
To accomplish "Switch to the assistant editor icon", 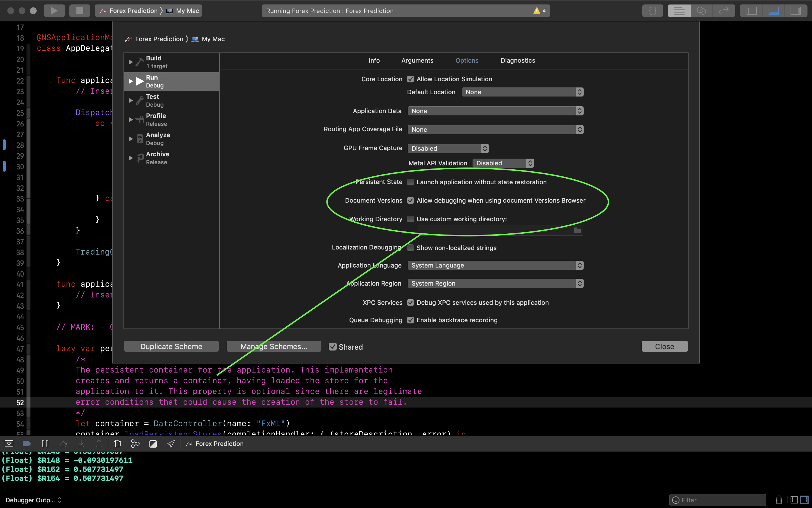I will tap(701, 11).
